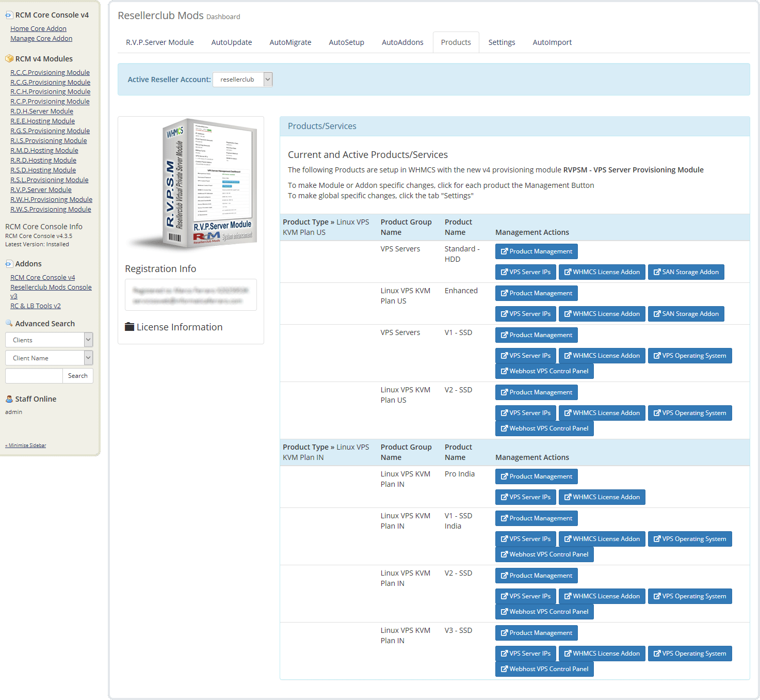Screen dimensions: 760x700
Task: Click the Minimise Sidebar link
Action: 26,445
